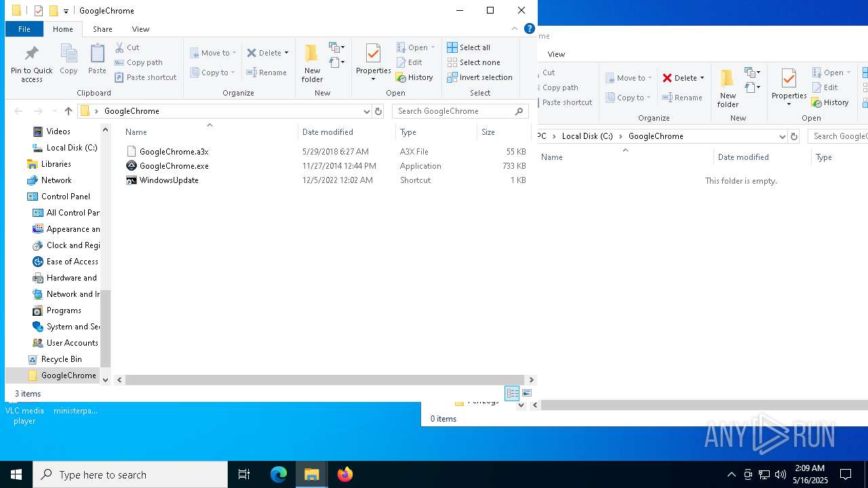Image resolution: width=868 pixels, height=488 pixels.
Task: Switch to View tab in background window
Action: coord(556,54)
